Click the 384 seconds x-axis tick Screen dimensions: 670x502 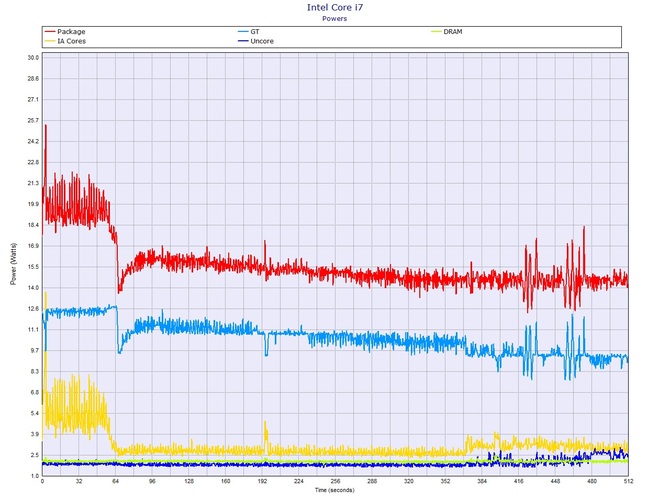pyautogui.click(x=482, y=481)
